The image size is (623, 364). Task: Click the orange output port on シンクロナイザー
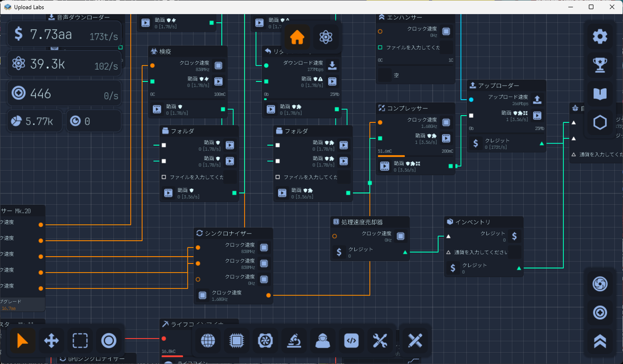(x=268, y=296)
